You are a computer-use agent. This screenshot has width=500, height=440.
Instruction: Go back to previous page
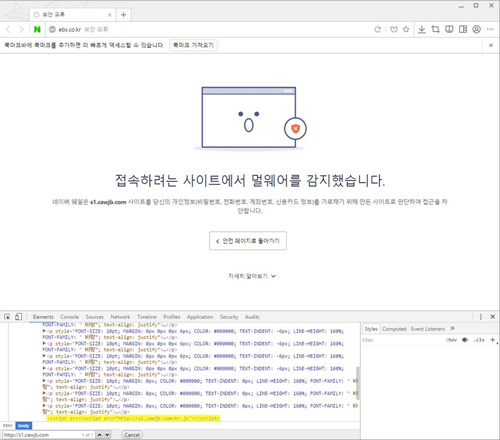click(9, 29)
